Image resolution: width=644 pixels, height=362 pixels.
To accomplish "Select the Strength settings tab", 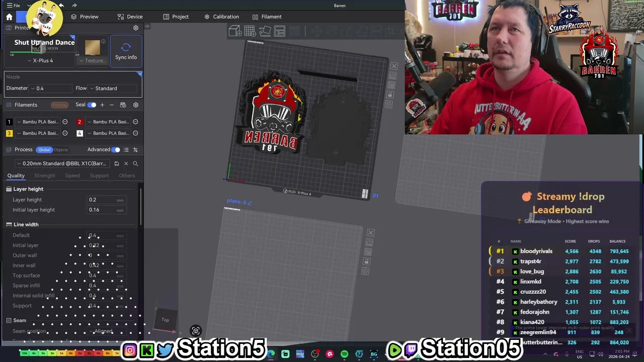I will tap(45, 175).
